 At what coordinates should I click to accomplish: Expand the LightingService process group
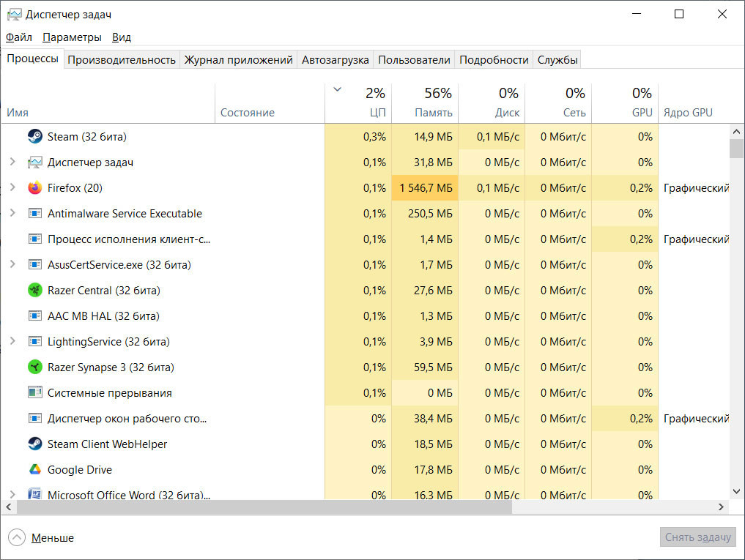tap(13, 342)
